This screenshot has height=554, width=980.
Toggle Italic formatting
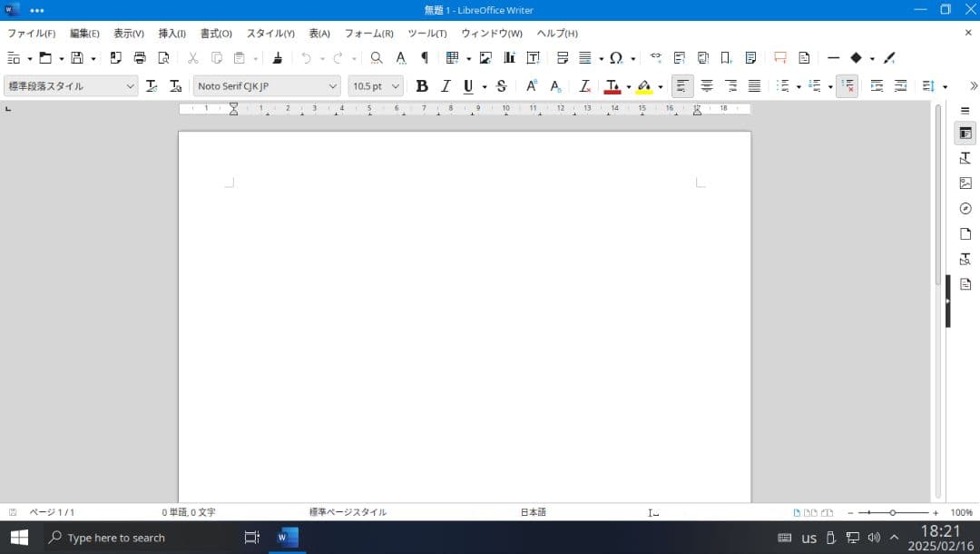[x=446, y=86]
